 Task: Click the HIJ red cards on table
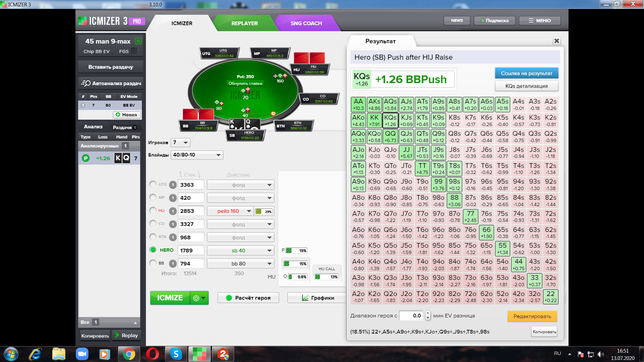point(309,58)
